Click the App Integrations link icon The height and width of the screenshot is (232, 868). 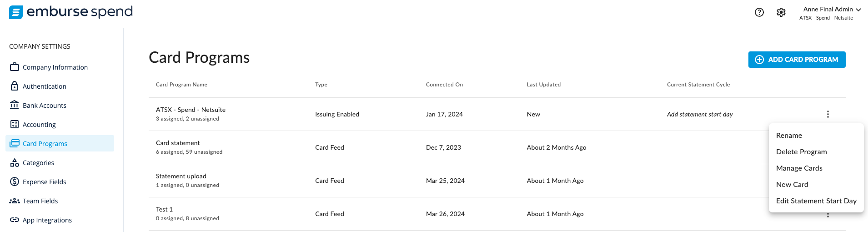tap(15, 220)
